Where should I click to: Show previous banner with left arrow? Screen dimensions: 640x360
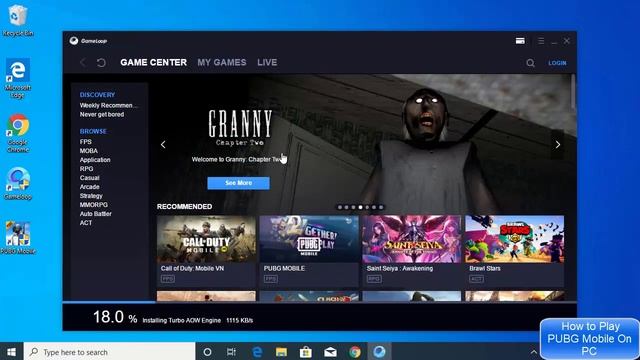point(163,144)
